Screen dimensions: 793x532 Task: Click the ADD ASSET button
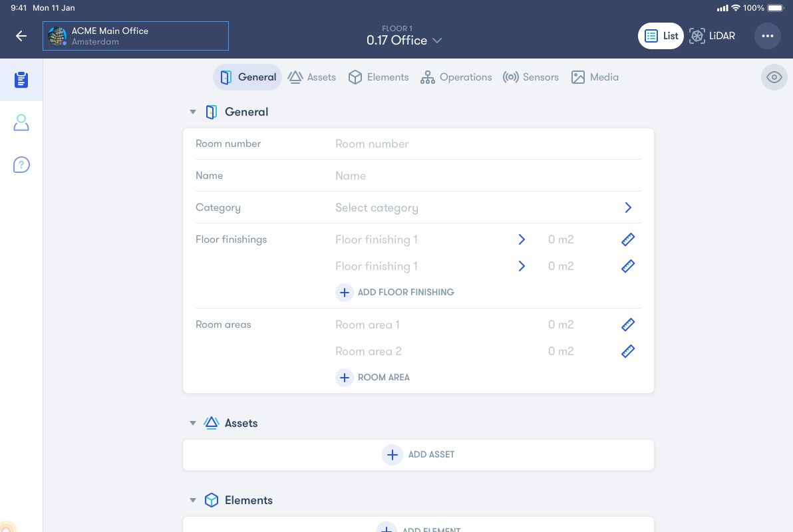tap(418, 455)
